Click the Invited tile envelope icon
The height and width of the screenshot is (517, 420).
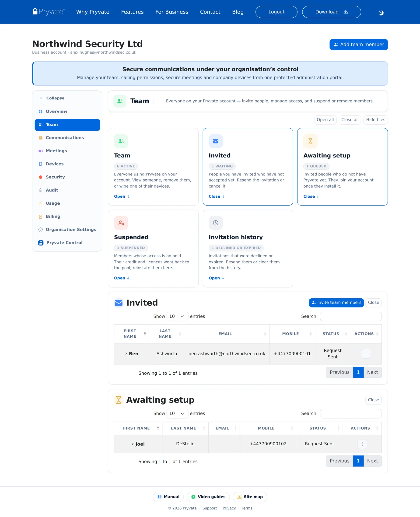coord(216,141)
